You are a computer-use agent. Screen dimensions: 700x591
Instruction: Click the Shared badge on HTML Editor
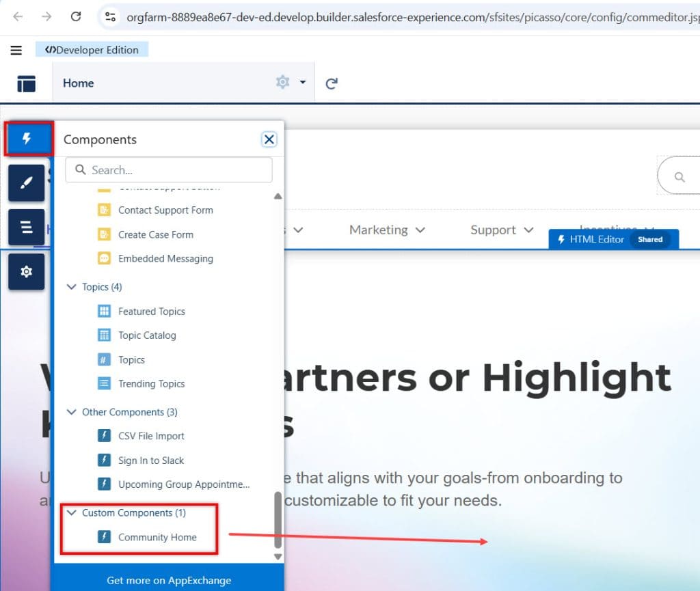650,239
